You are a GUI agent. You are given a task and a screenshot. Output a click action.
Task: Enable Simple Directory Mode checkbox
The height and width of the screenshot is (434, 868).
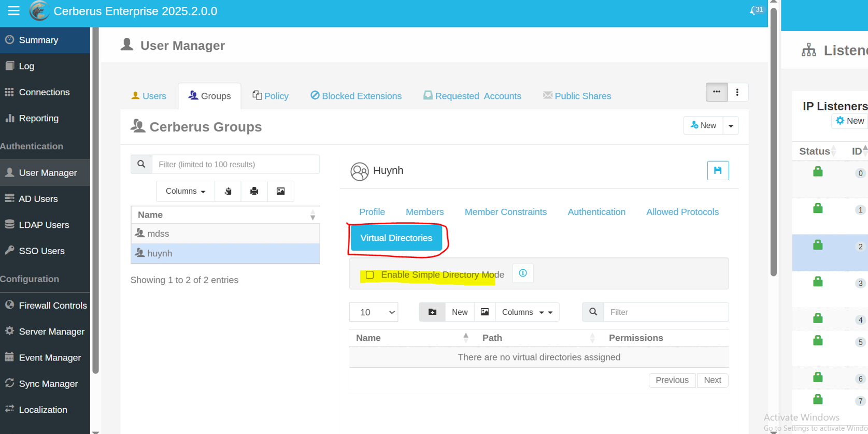click(369, 275)
